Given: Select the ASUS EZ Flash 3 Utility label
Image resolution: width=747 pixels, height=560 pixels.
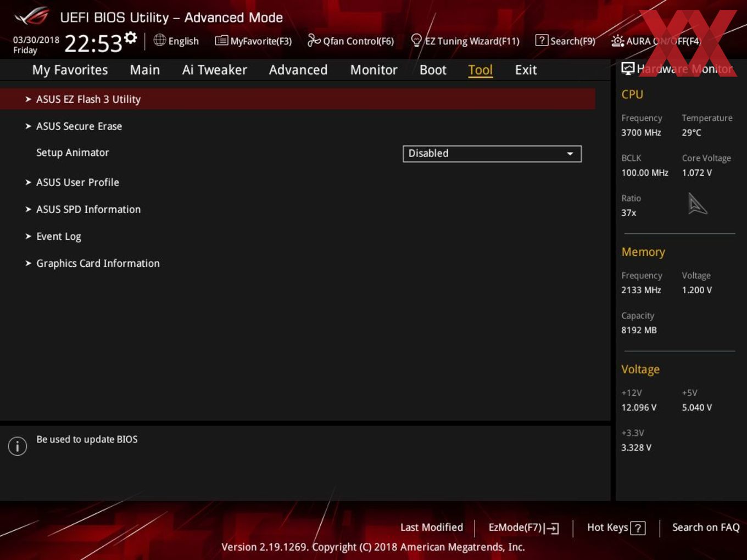Looking at the screenshot, I should 88,99.
